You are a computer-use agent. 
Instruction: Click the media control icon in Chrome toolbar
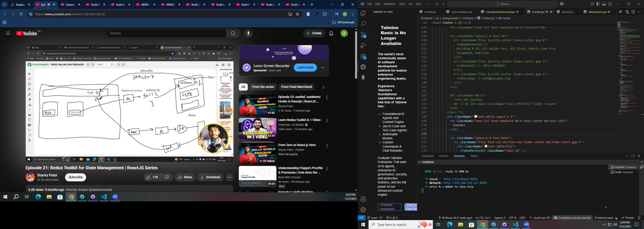(336, 14)
